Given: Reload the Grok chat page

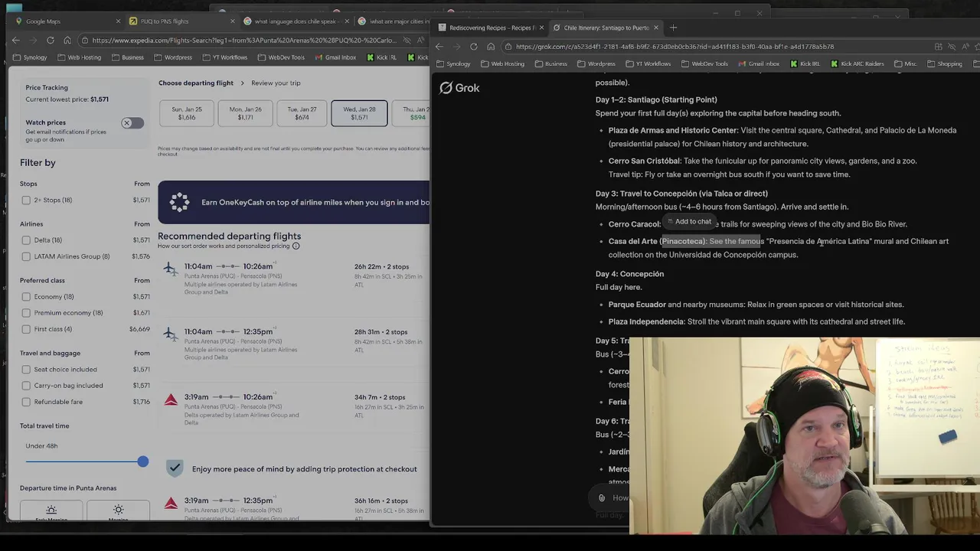Looking at the screenshot, I should (x=473, y=47).
